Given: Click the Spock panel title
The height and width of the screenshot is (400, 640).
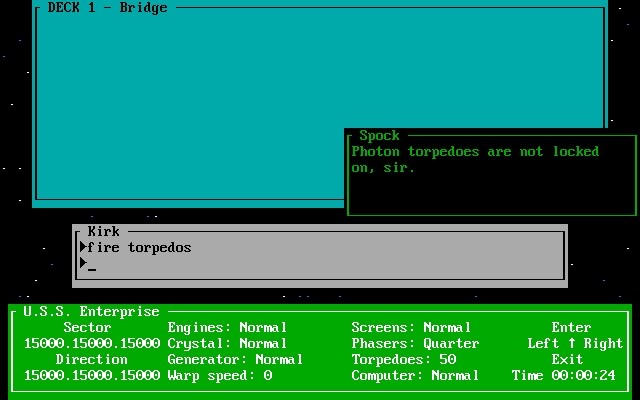Looking at the screenshot, I should click(379, 135).
